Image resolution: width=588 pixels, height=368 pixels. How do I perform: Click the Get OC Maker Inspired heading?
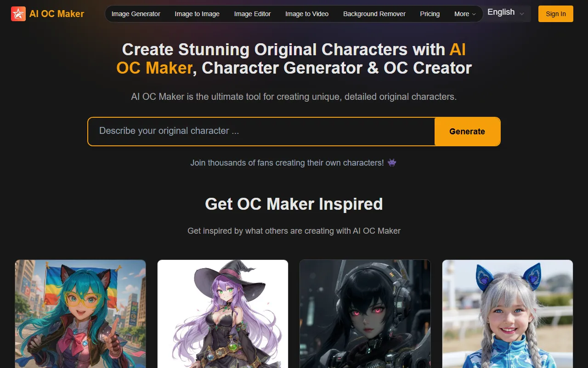pyautogui.click(x=294, y=204)
